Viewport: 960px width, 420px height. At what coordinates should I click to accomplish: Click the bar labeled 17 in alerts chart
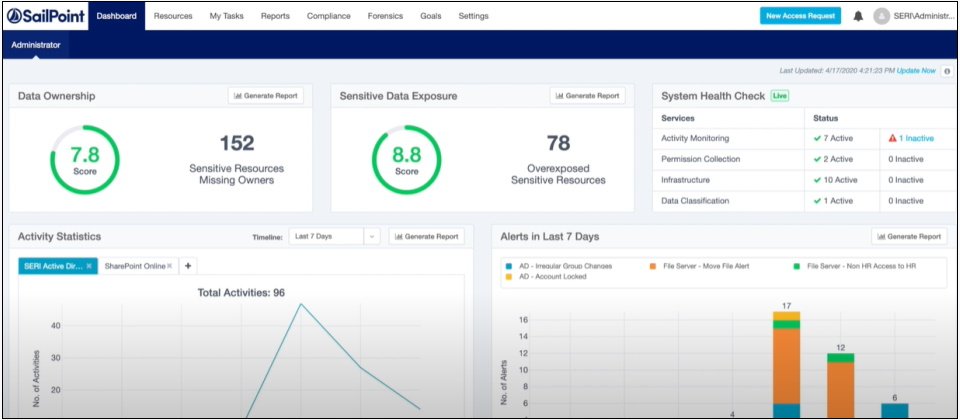786,364
